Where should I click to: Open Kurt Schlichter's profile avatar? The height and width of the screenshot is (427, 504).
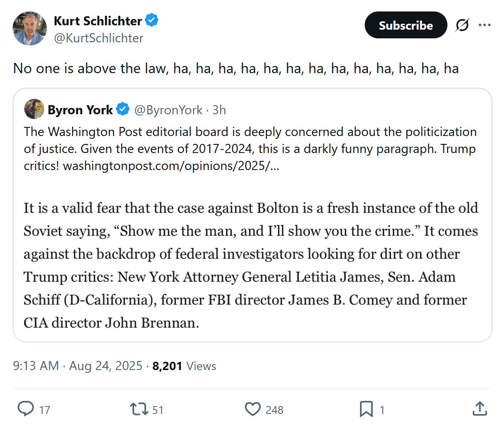tap(30, 28)
